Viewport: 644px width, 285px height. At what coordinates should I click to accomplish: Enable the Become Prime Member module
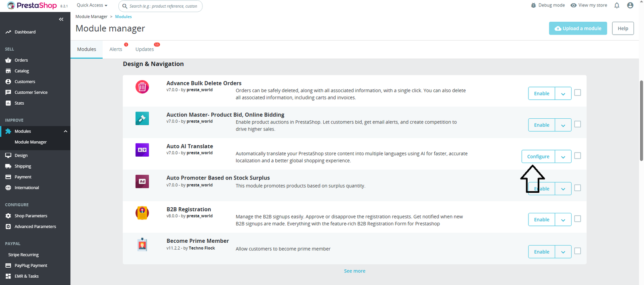[x=542, y=252]
